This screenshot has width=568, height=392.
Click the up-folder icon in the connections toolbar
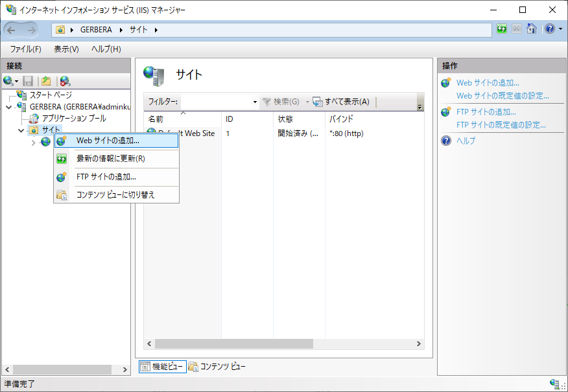46,81
